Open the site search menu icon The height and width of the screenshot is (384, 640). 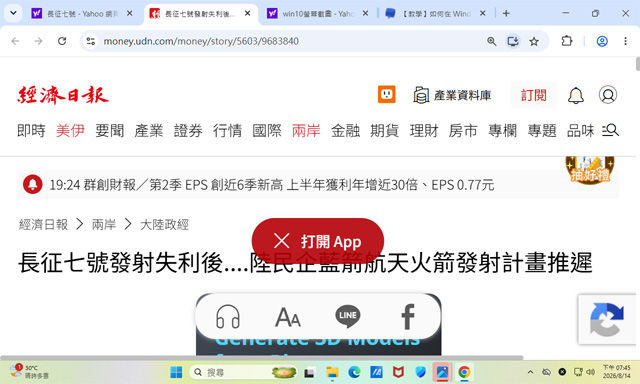(611, 131)
